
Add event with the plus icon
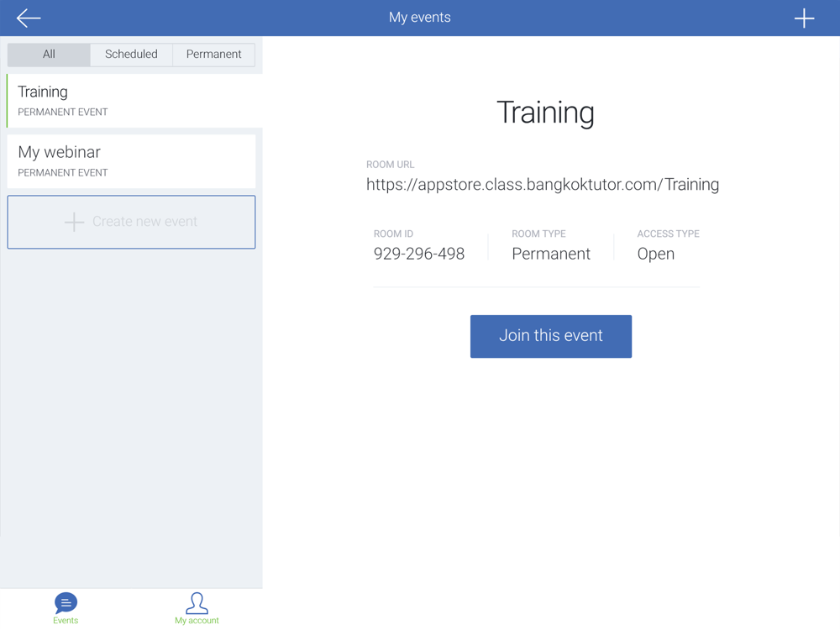coord(804,18)
